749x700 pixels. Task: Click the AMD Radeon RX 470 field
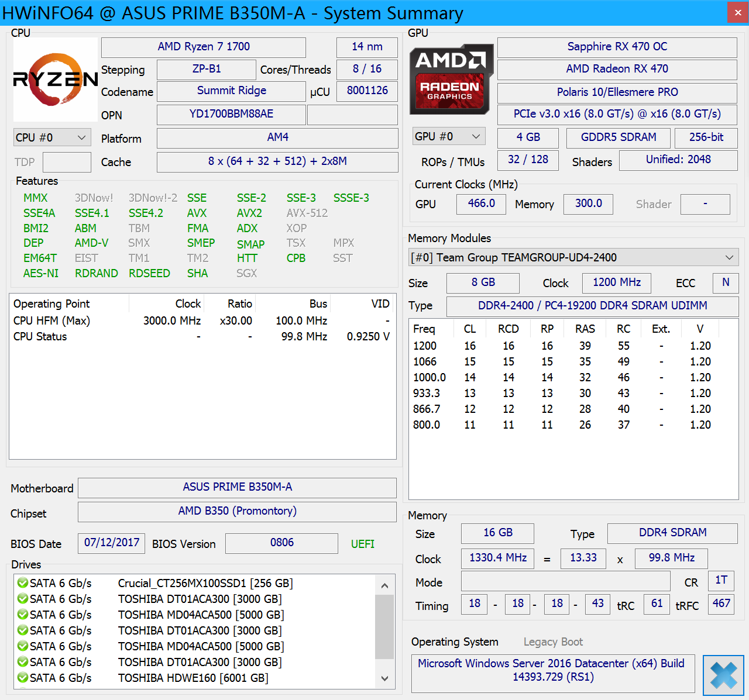point(617,69)
